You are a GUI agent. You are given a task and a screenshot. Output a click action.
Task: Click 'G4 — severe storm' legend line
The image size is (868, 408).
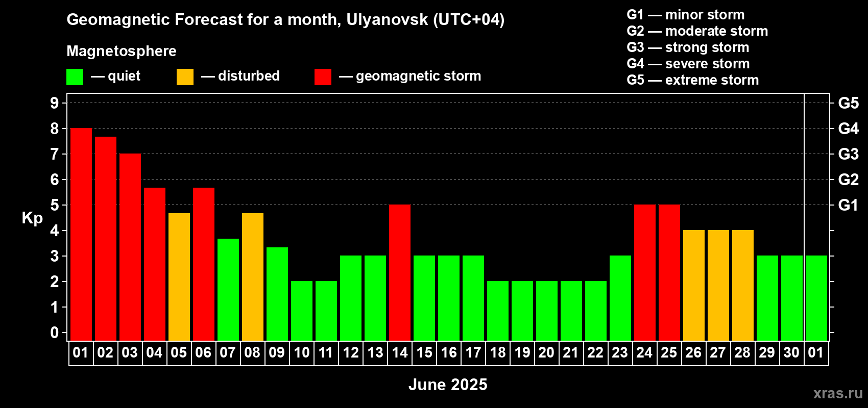[x=688, y=64]
